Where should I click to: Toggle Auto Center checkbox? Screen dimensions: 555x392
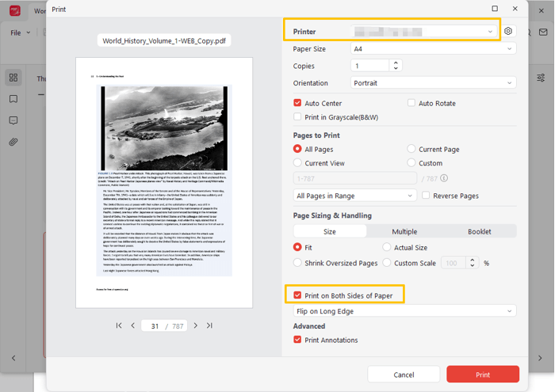tap(297, 103)
